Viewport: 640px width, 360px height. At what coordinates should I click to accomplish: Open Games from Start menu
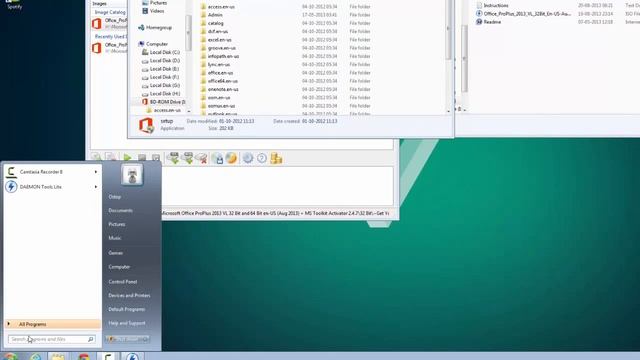coord(116,253)
